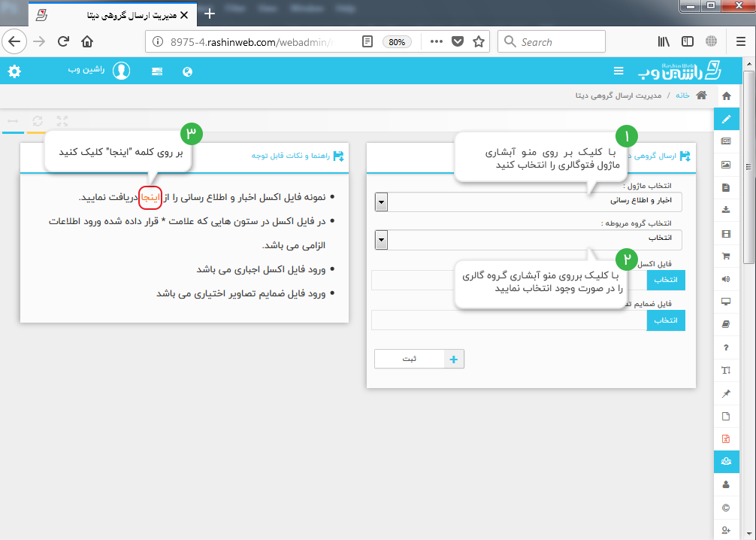This screenshot has height=540, width=756.
Task: Close the مدیریت ارسال گروهی دیتا tab
Action: point(184,15)
